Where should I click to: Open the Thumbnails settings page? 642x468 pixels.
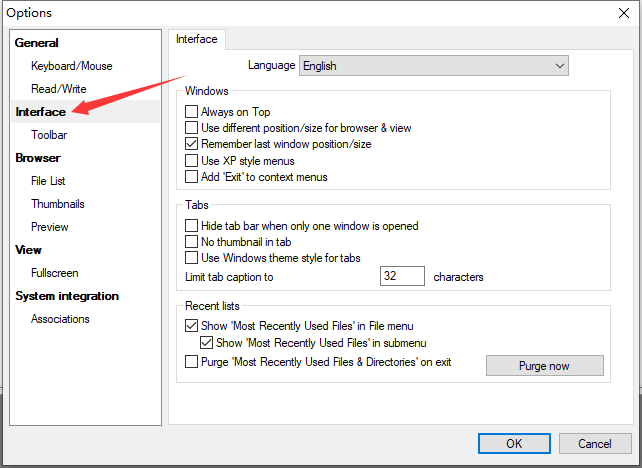pyautogui.click(x=57, y=204)
